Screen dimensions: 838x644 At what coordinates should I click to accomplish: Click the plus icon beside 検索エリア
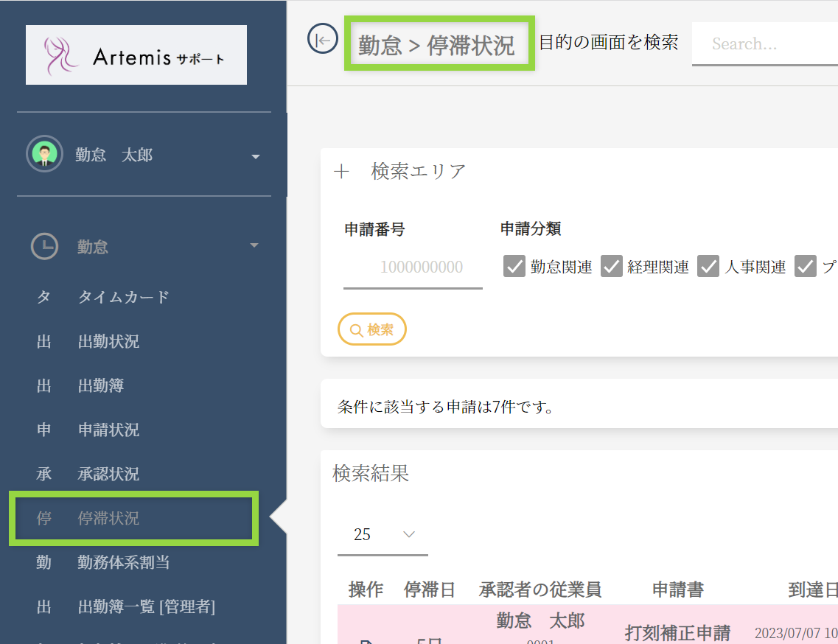point(341,172)
